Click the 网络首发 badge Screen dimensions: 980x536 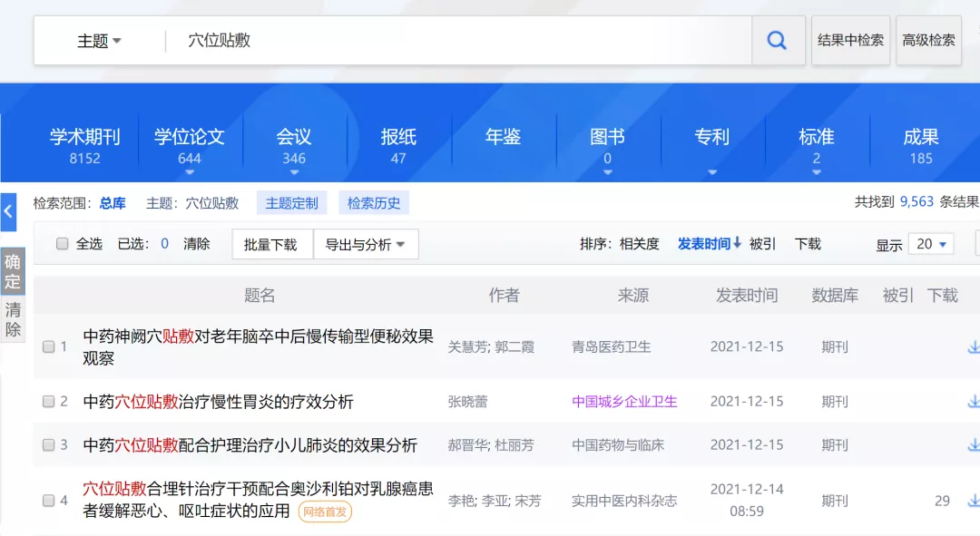(325, 512)
